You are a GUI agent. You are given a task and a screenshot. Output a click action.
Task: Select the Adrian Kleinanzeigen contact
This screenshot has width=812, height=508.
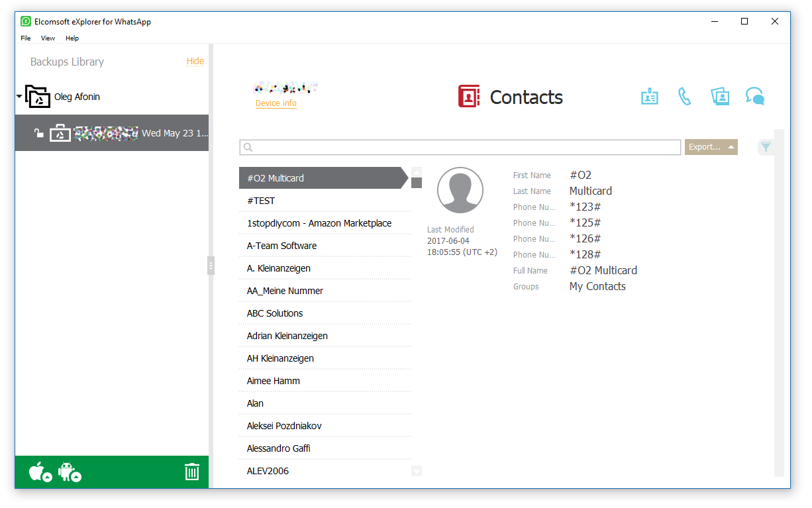click(x=325, y=336)
